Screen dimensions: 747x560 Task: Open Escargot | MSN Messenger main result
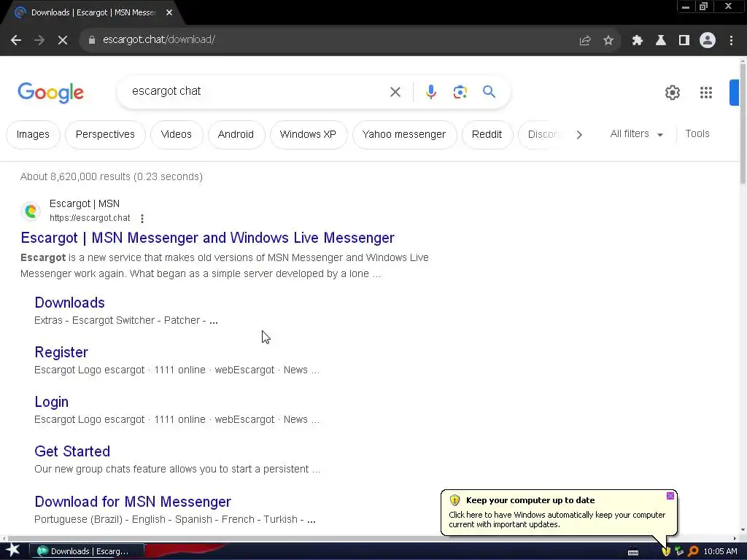pos(207,238)
